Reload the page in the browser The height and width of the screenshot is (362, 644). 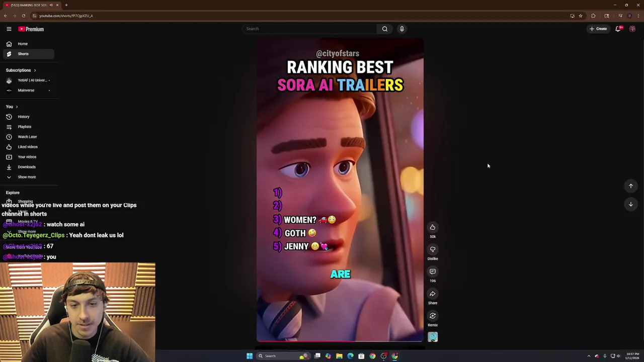coord(23,16)
